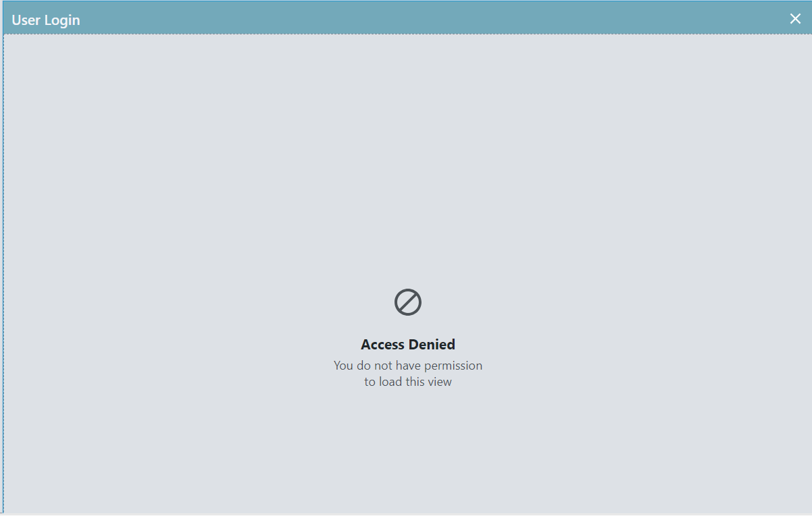Click the Access Denied prohibition icon
The height and width of the screenshot is (516, 812).
pos(408,302)
